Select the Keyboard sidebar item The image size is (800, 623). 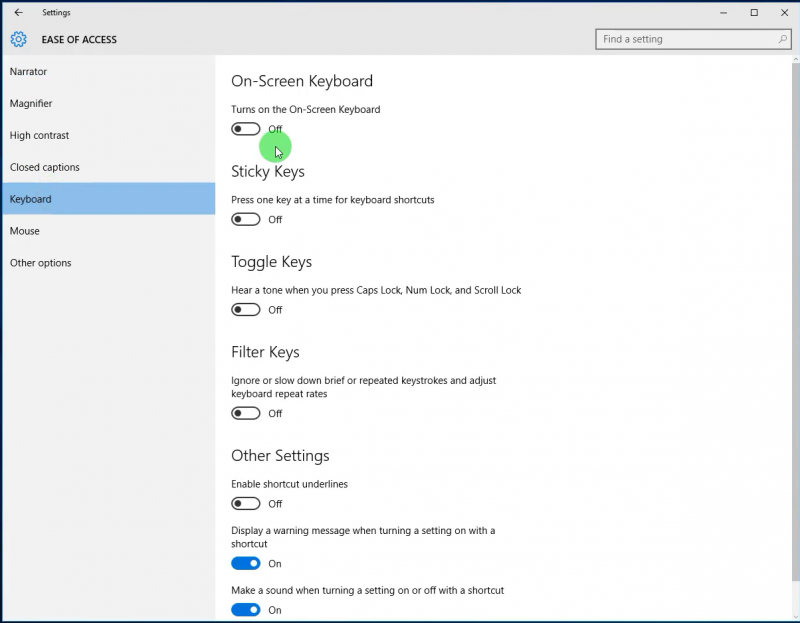coord(31,199)
